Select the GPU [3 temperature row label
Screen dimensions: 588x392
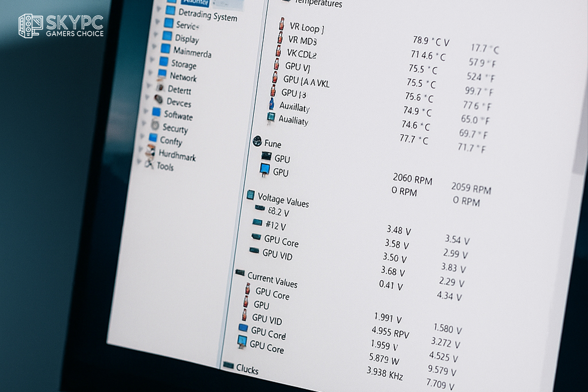point(294,93)
